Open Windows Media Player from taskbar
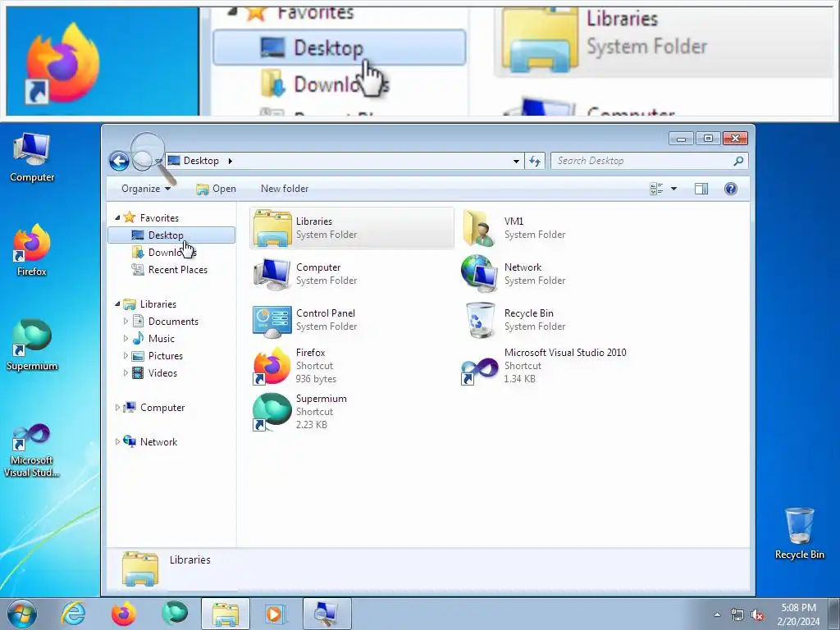The width and height of the screenshot is (840, 630). pyautogui.click(x=276, y=614)
